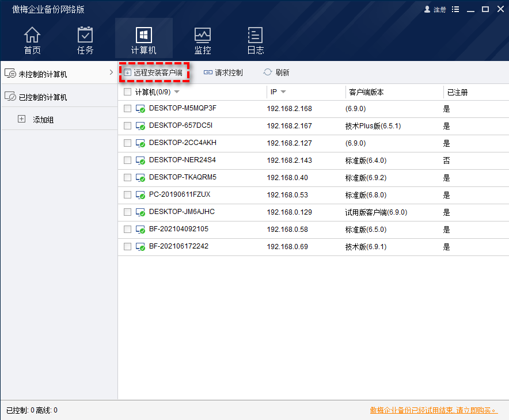Click the 远程安装客户端 button label
This screenshot has height=420, width=509.
[x=158, y=72]
